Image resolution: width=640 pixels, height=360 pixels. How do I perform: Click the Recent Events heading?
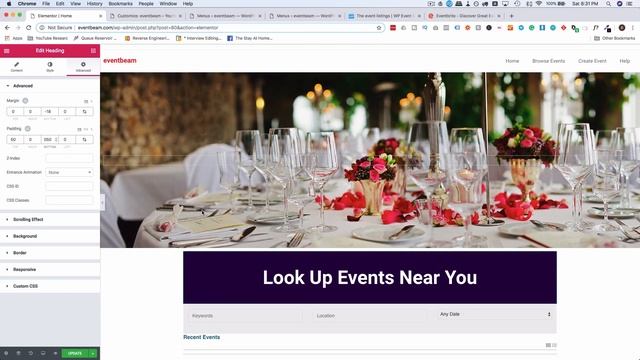point(202,337)
